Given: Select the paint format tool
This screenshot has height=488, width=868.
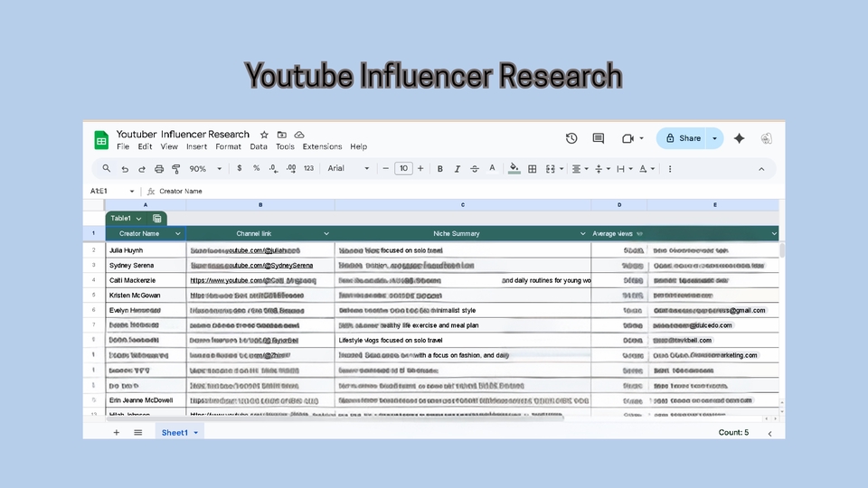Looking at the screenshot, I should tap(176, 169).
